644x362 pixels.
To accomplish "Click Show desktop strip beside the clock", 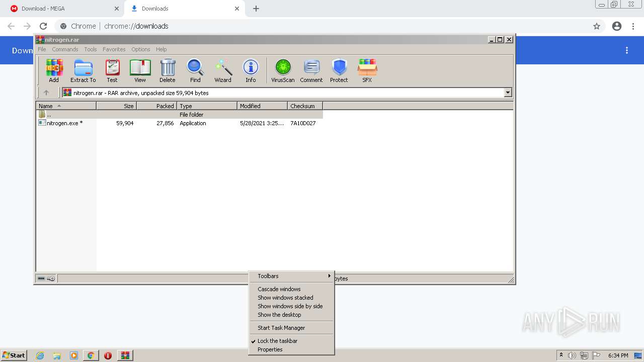I will (x=638, y=355).
